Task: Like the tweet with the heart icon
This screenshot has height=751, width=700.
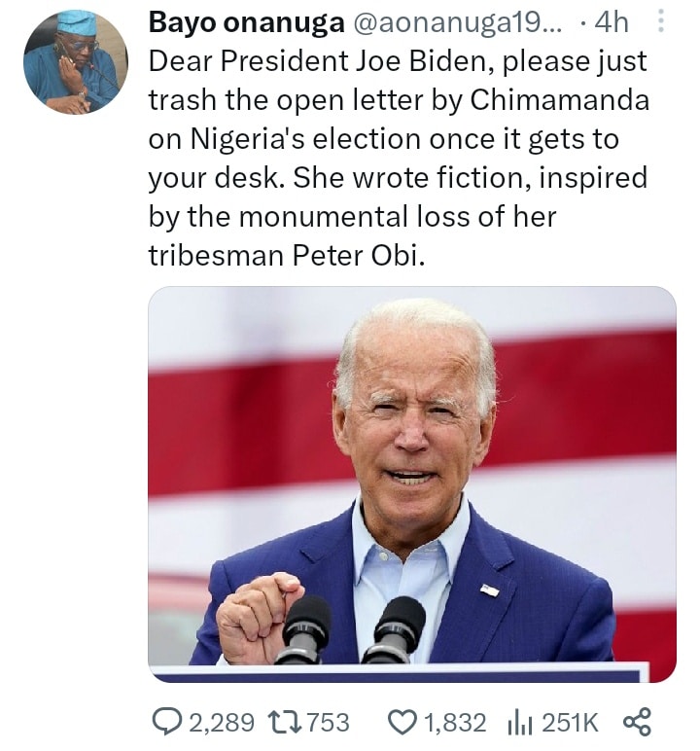Action: point(402,722)
